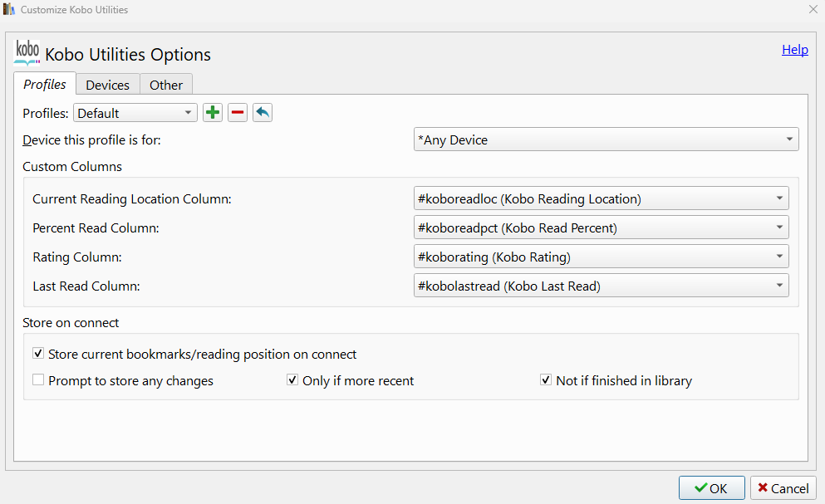Image resolution: width=825 pixels, height=504 pixels.
Task: Click the Cancel button
Action: (x=783, y=488)
